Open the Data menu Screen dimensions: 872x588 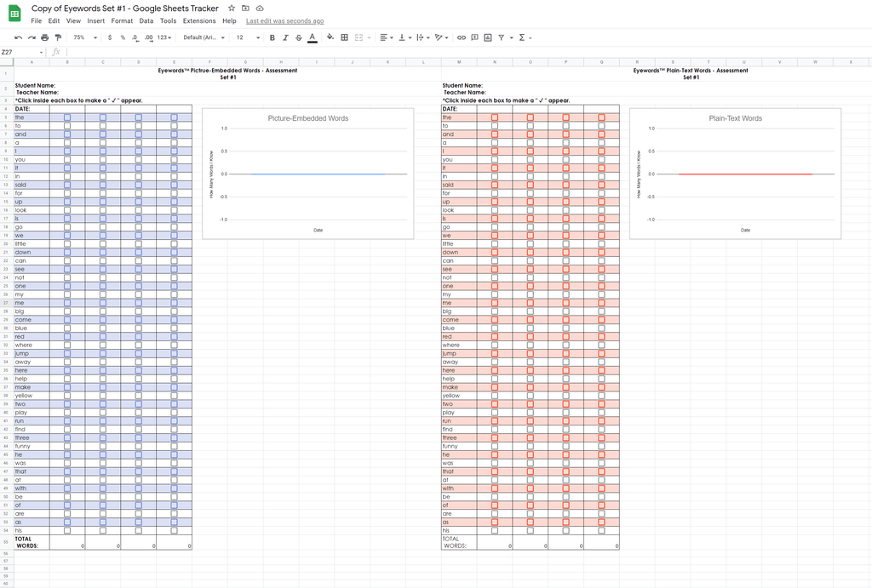click(x=146, y=21)
